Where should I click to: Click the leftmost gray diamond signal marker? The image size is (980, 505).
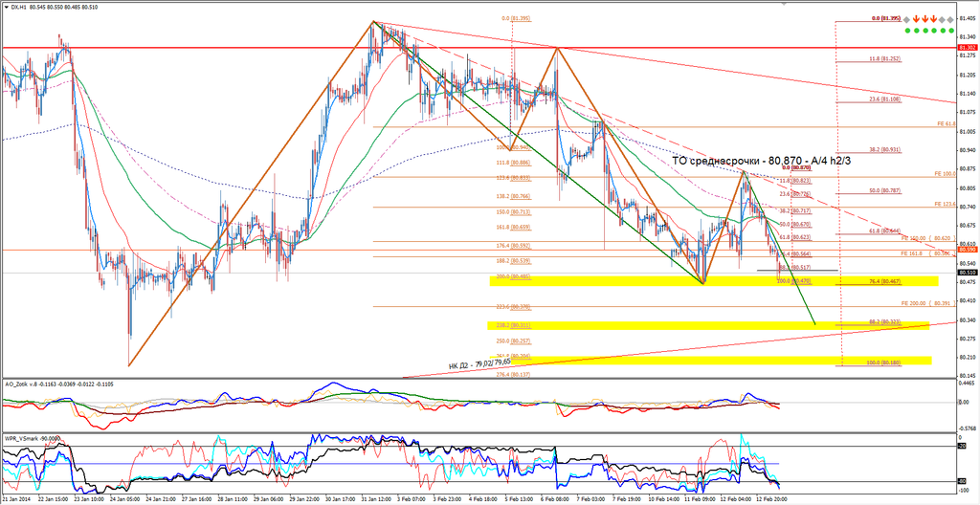(x=907, y=21)
